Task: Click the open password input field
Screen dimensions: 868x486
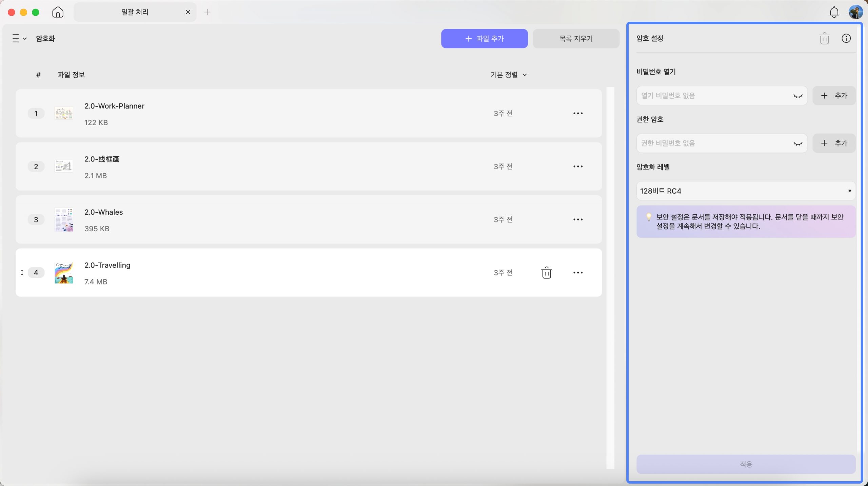Action: 722,96
